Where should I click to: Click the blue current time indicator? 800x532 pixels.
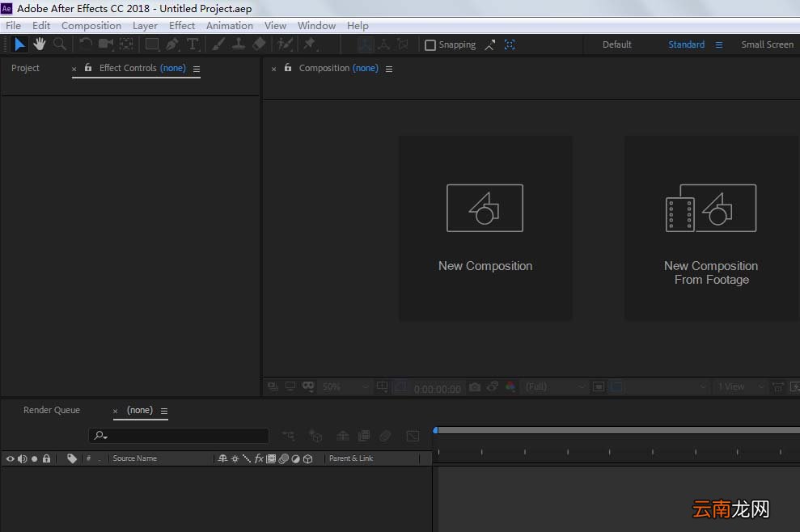point(435,430)
